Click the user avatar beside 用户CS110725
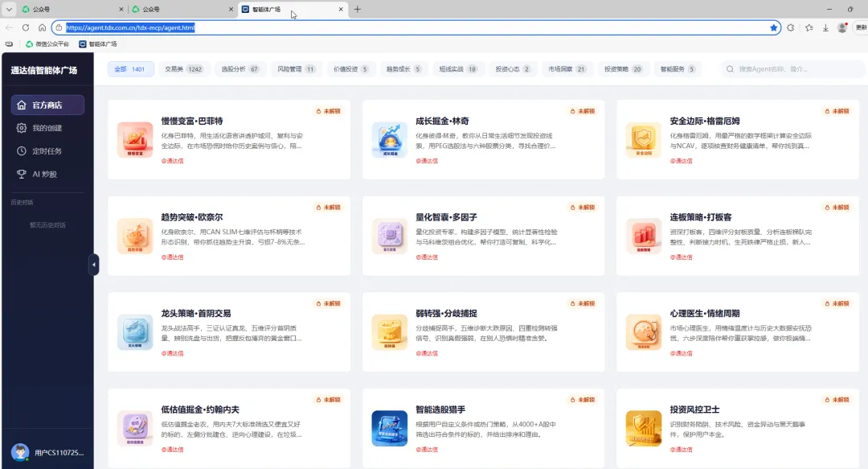868x469 pixels. coord(20,452)
